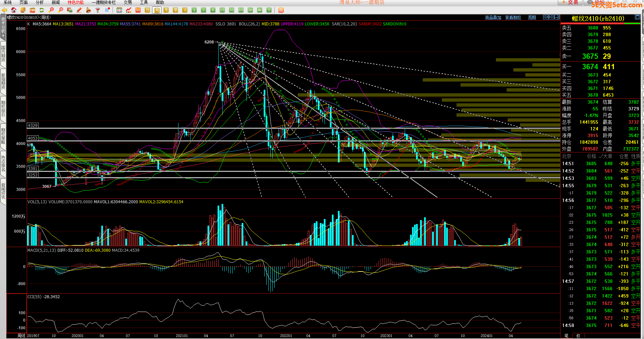This screenshot has height=339, width=644.
Task: Select the 权 tab below trades
Action: pos(578,336)
